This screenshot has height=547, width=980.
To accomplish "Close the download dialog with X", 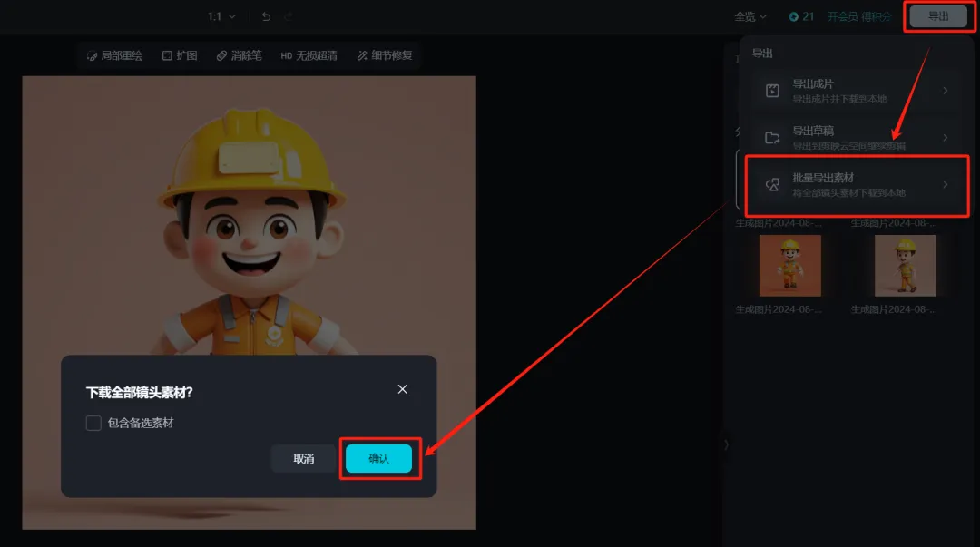I will 403,389.
